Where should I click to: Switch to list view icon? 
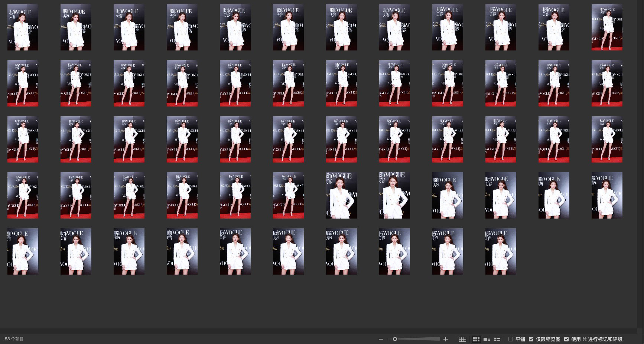click(x=497, y=339)
